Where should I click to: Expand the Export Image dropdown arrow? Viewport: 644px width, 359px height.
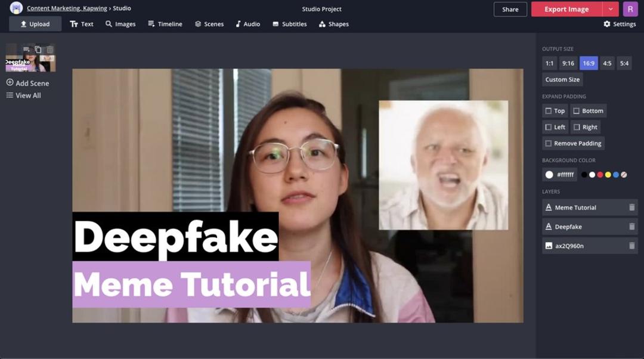(611, 9)
